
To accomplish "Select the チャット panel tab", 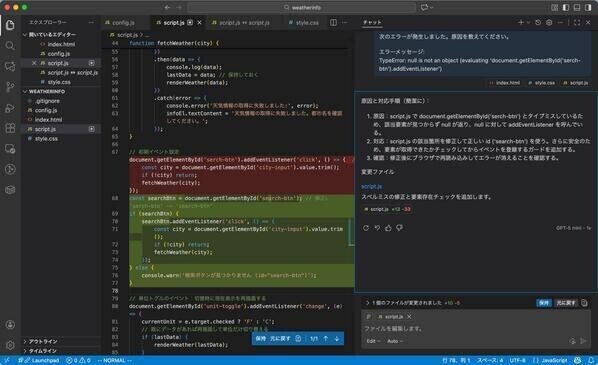I will pos(372,23).
